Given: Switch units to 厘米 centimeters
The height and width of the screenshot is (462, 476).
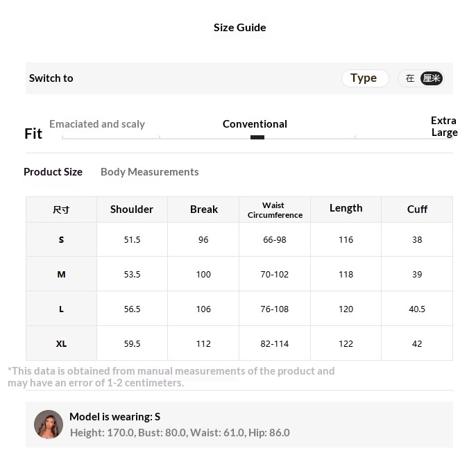Looking at the screenshot, I should [x=432, y=78].
